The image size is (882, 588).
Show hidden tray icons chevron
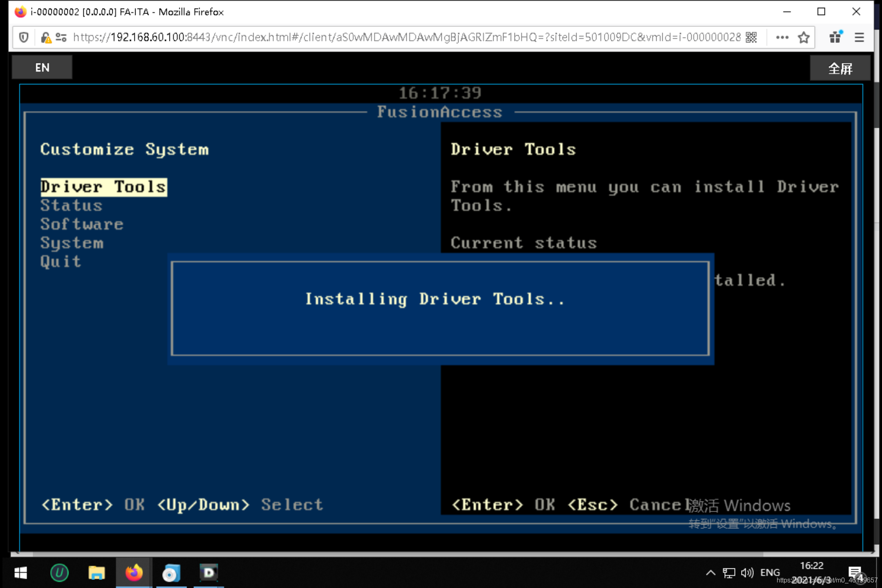(710, 572)
